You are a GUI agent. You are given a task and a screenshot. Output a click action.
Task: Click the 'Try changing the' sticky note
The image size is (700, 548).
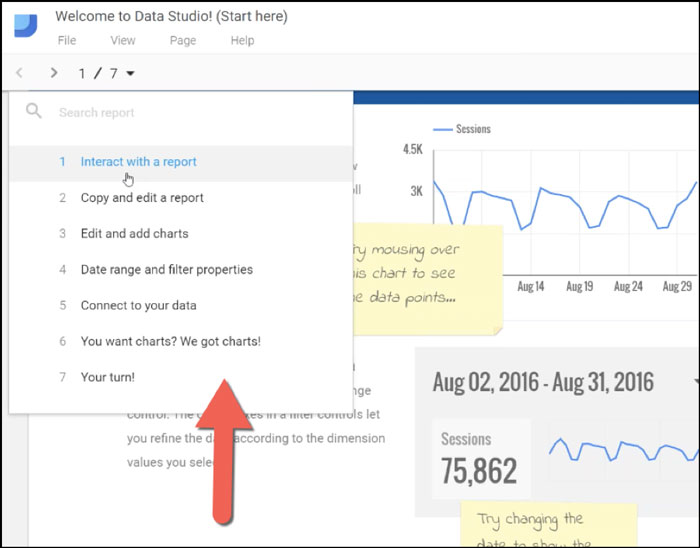click(x=549, y=525)
